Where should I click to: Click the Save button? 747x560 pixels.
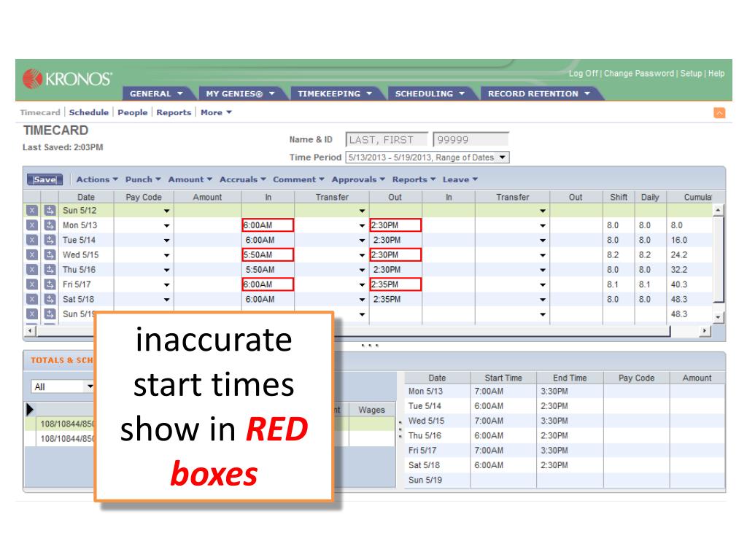pyautogui.click(x=44, y=179)
